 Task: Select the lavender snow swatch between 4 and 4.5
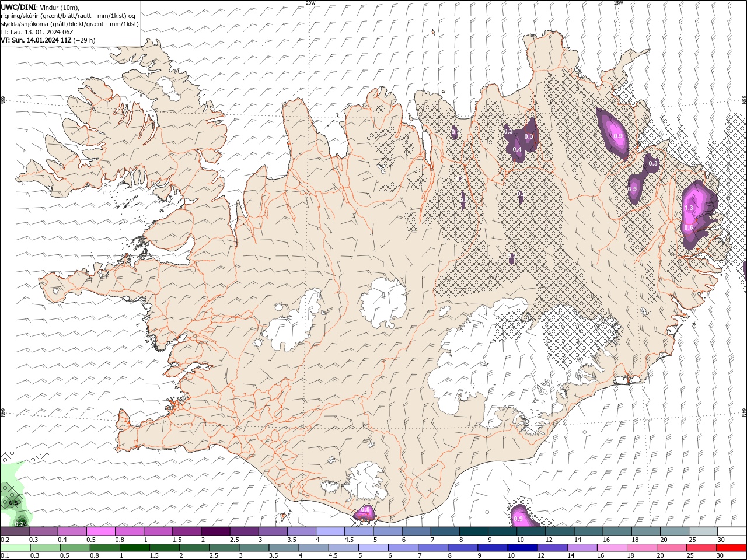coord(330,531)
